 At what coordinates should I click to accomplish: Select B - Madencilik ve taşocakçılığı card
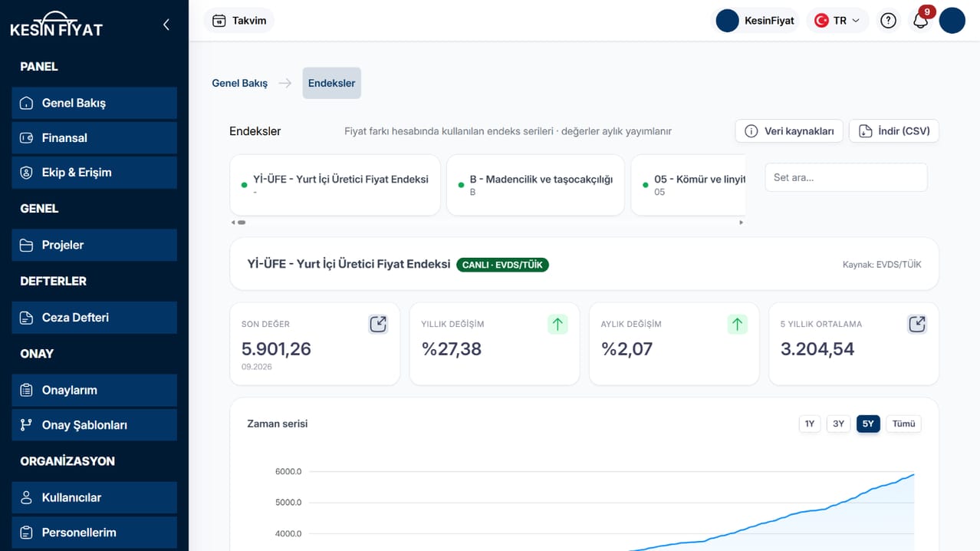click(535, 185)
